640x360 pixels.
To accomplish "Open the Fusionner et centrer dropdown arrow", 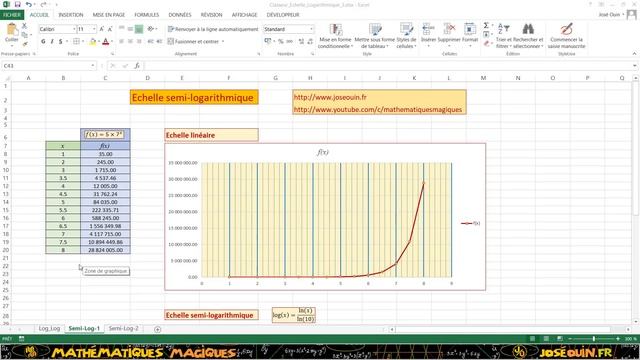I will 223,41.
